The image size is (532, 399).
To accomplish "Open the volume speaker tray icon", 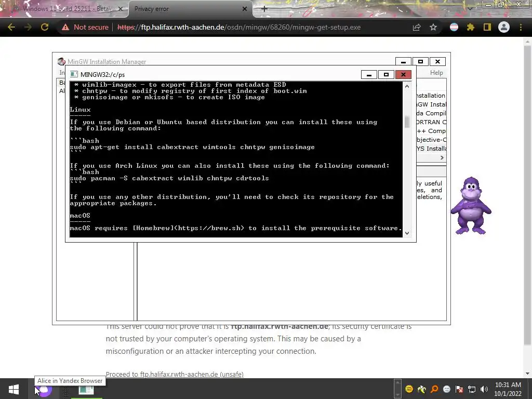I will tap(484, 389).
